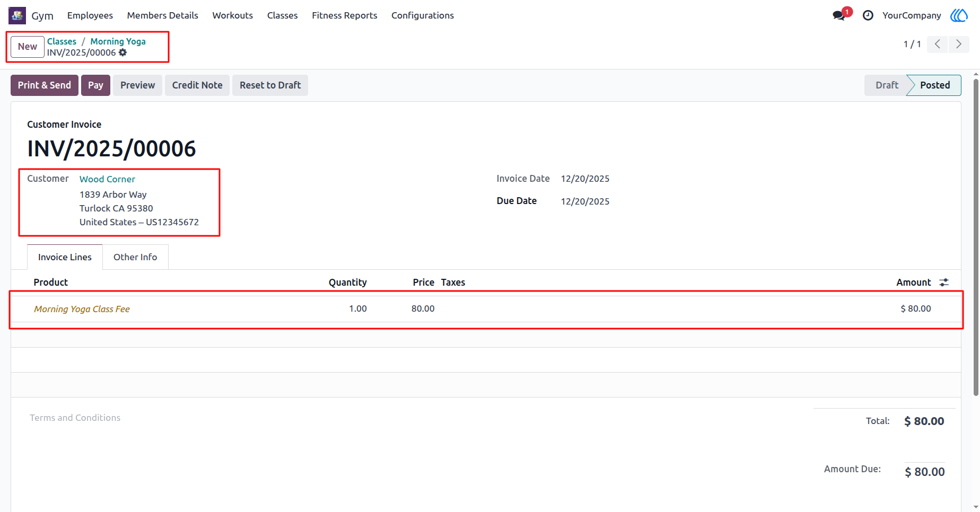Click the quantity cell 1.00
Screen dimensions: 980x512
click(358, 308)
